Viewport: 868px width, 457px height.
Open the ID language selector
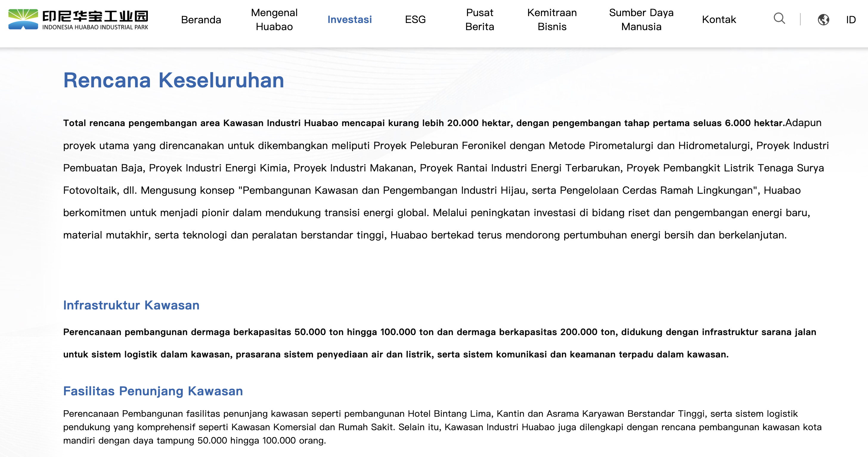pyautogui.click(x=850, y=20)
